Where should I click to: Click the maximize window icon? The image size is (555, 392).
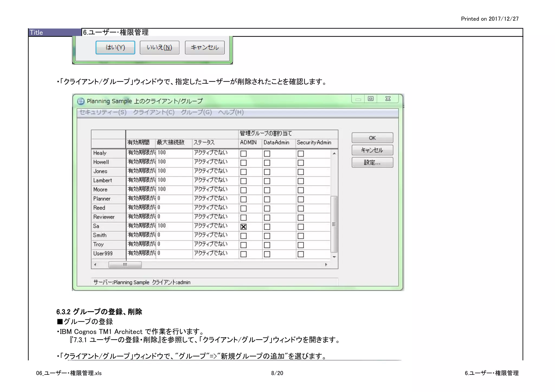(371, 99)
